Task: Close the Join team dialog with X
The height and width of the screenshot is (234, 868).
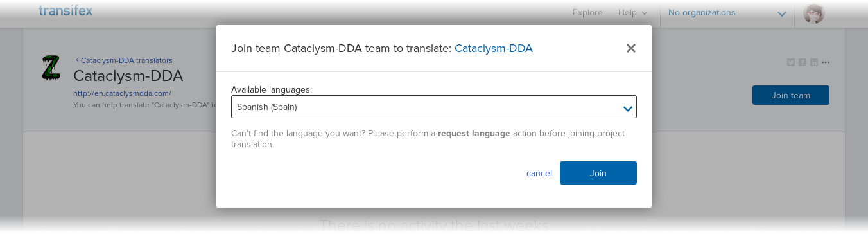Action: (630, 48)
